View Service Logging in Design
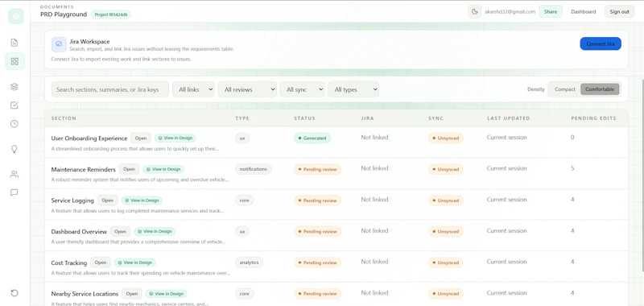 [142, 201]
